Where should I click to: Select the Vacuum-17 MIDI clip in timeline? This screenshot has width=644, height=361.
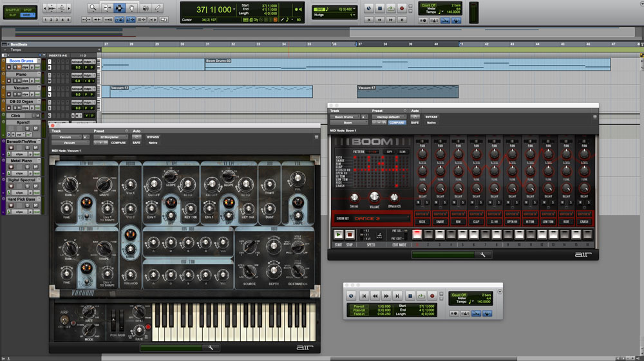pyautogui.click(x=408, y=91)
